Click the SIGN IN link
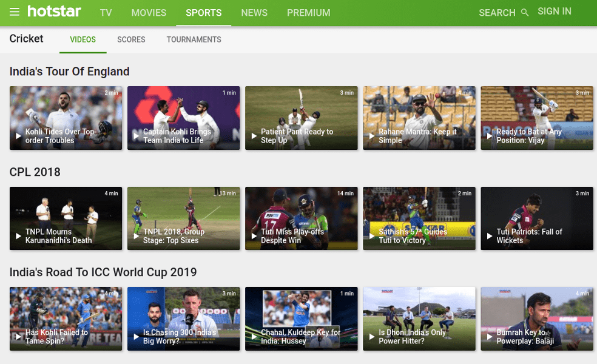 tap(555, 12)
